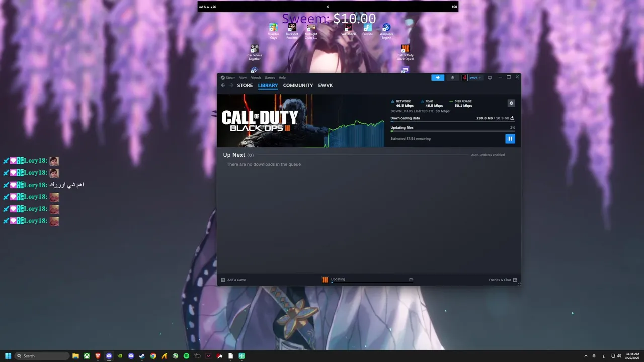
Task: Open Wallpaper Engine desktop shortcut
Action: click(x=386, y=31)
